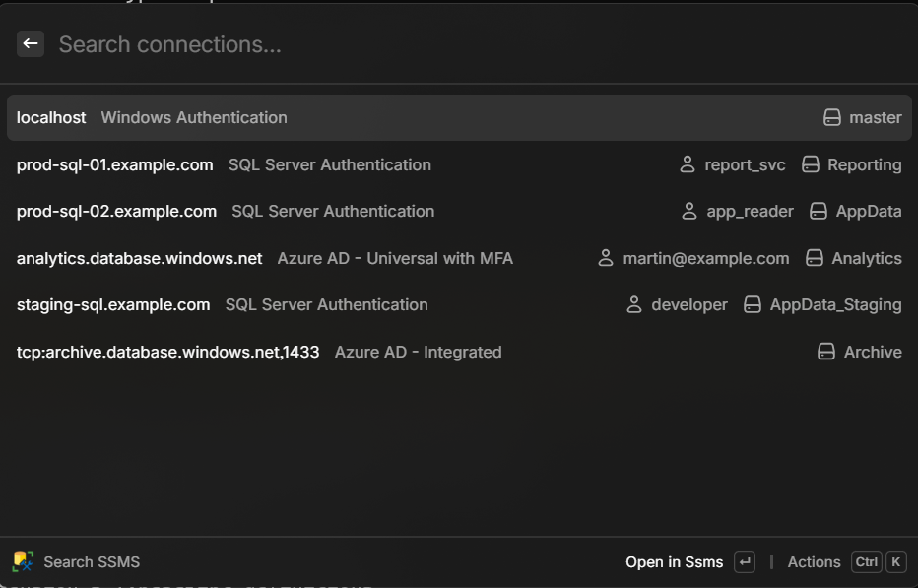Viewport: 918px width, 588px height.
Task: Select staging-sql.example.com connection
Action: pyautogui.click(x=459, y=305)
